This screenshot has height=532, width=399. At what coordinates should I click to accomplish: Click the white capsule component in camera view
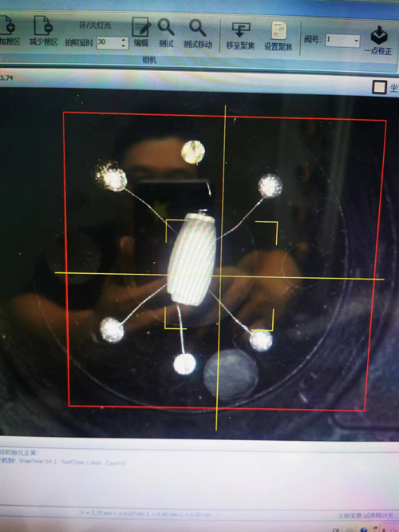click(x=192, y=259)
